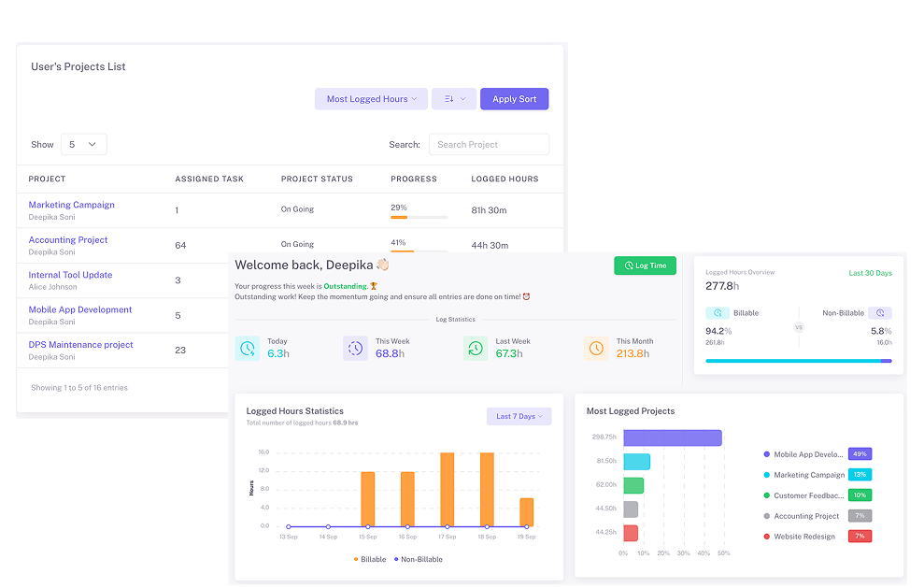Expand the Show entries dropdown
924x588 pixels.
point(84,144)
